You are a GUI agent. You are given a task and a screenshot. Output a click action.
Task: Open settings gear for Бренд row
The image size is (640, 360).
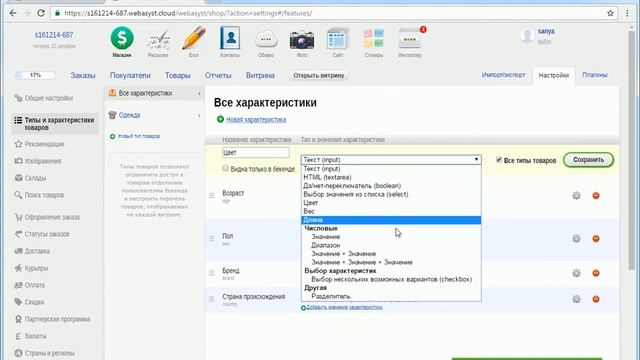click(x=576, y=273)
